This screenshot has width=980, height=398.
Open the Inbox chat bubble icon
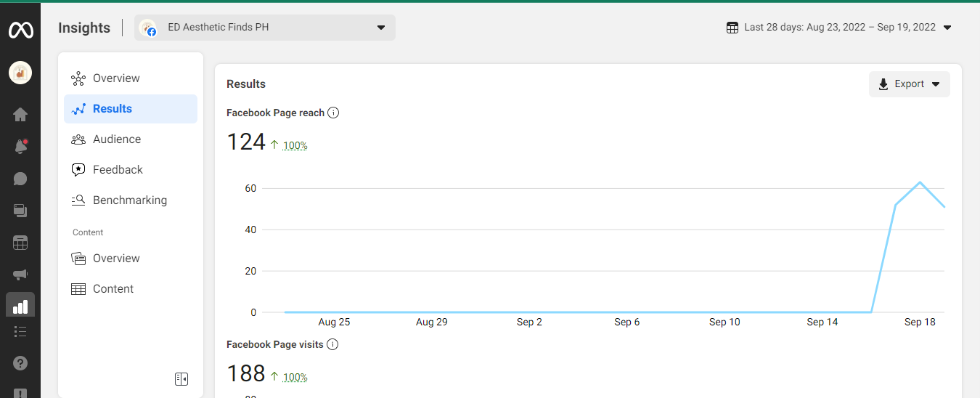point(20,179)
